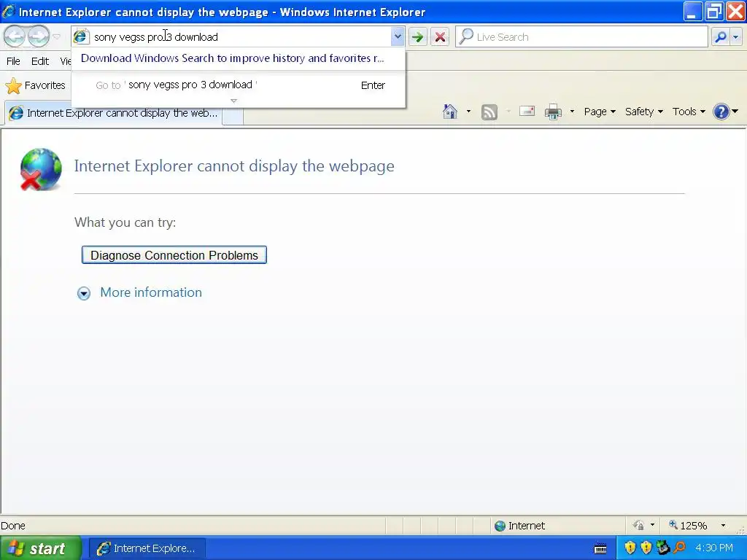This screenshot has width=747, height=560.
Task: Click the Read Mail icon
Action: click(x=527, y=111)
